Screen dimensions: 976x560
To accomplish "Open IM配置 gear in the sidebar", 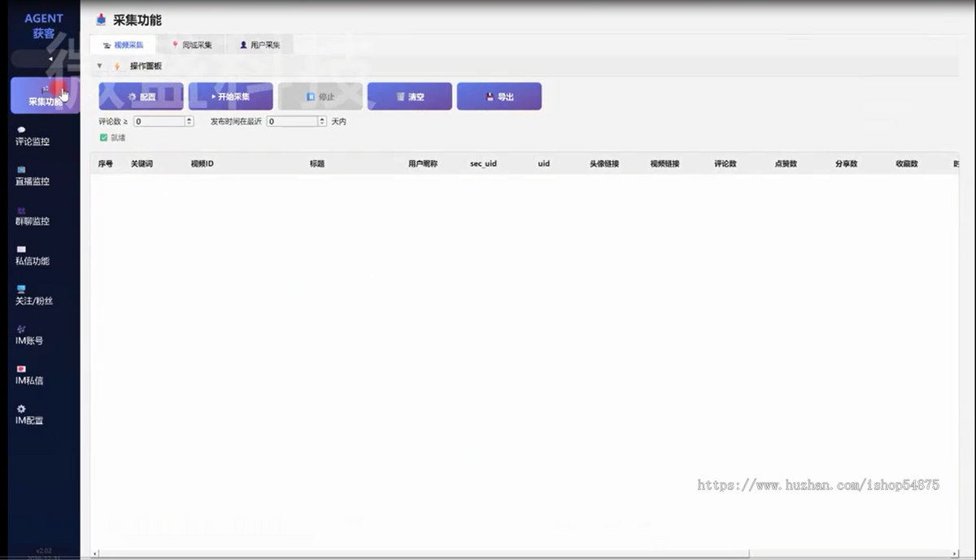I will (x=22, y=409).
